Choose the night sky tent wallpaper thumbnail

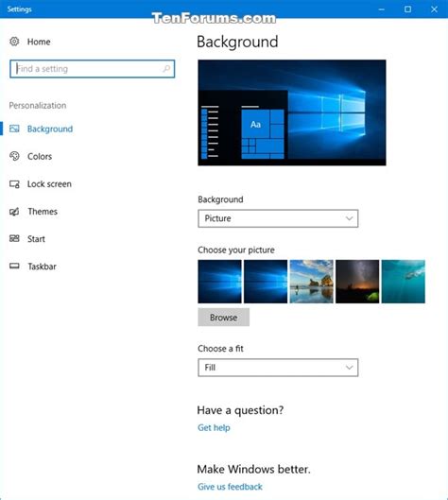click(357, 282)
